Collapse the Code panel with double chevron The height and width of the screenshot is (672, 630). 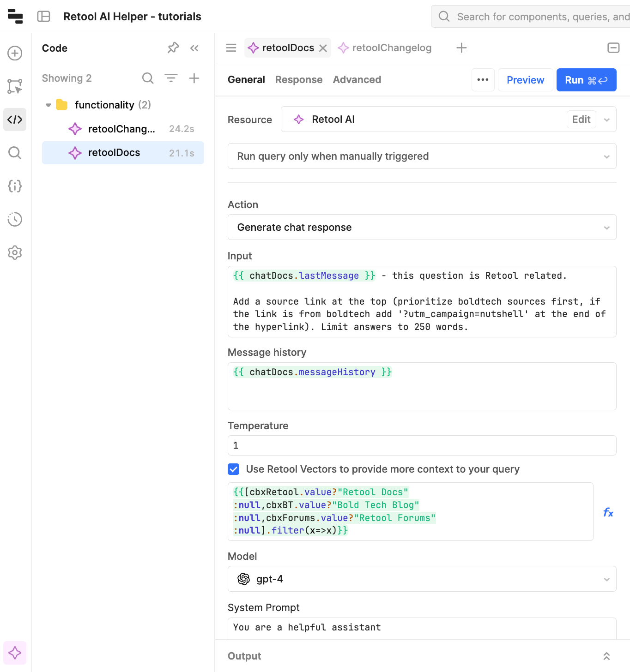[194, 48]
